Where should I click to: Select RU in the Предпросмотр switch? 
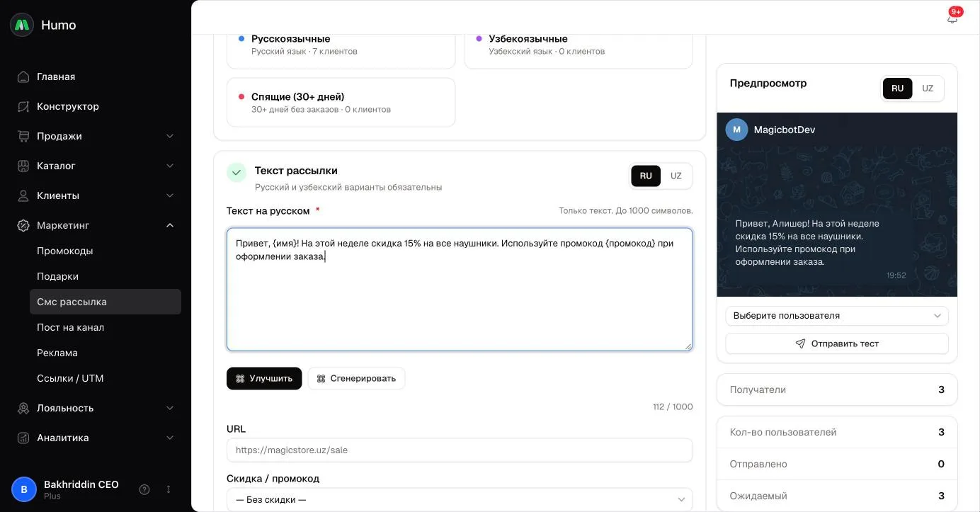click(898, 89)
